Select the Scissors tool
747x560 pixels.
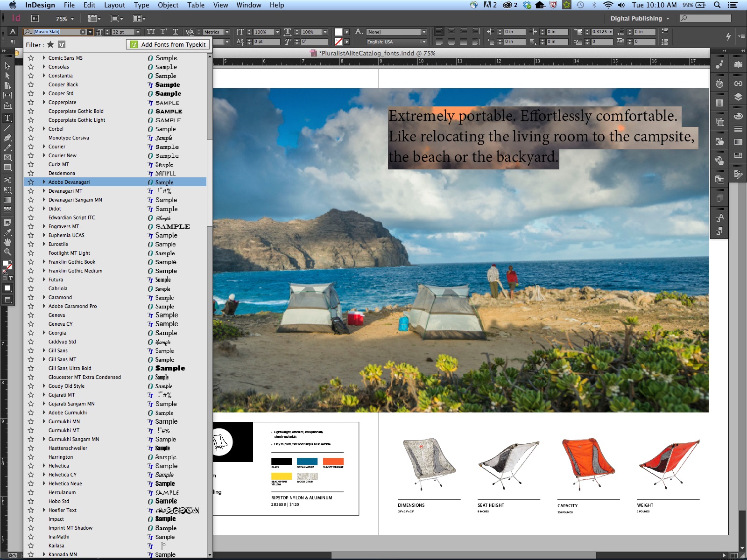coord(7,180)
